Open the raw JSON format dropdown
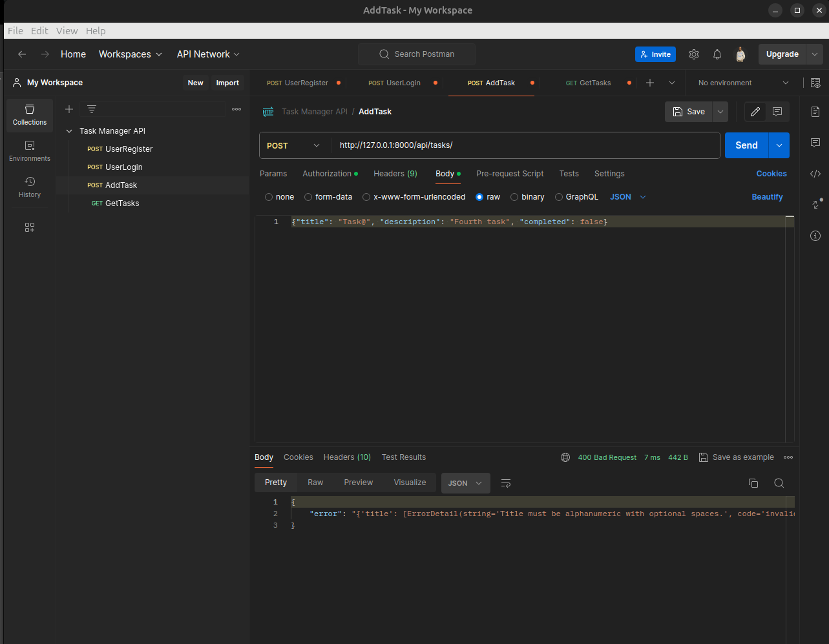The height and width of the screenshot is (644, 829). [628, 197]
